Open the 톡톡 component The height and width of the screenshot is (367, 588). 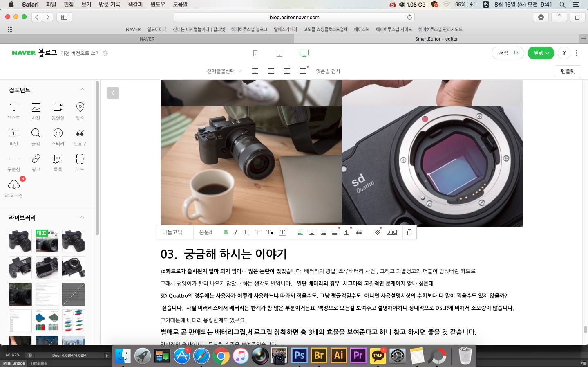(x=58, y=163)
